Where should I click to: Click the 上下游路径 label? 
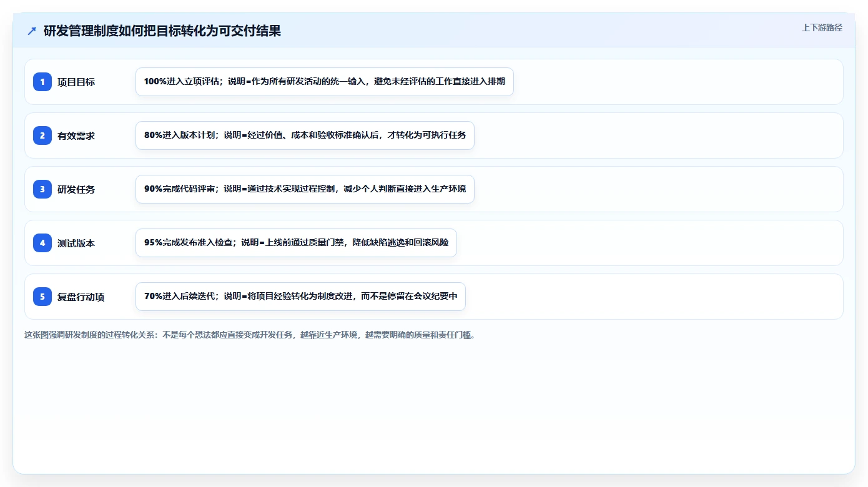822,27
